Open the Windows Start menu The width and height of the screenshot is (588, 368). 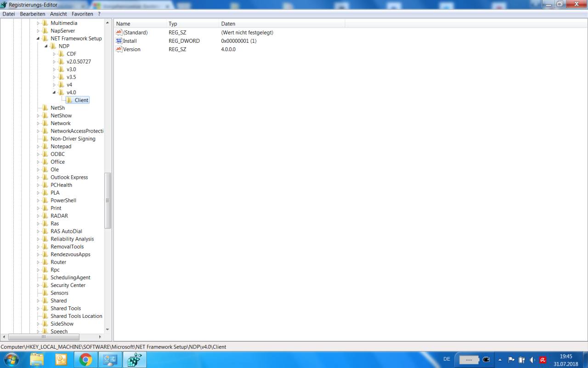(x=11, y=359)
